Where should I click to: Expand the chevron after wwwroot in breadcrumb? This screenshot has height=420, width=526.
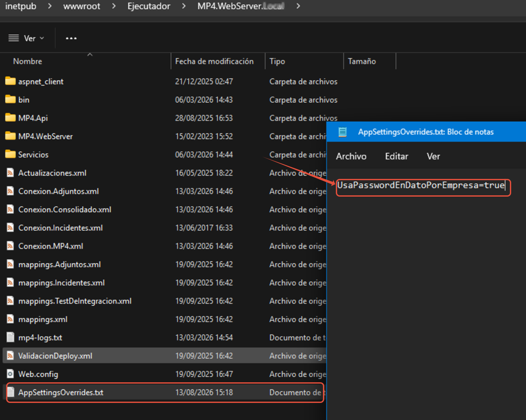point(114,6)
